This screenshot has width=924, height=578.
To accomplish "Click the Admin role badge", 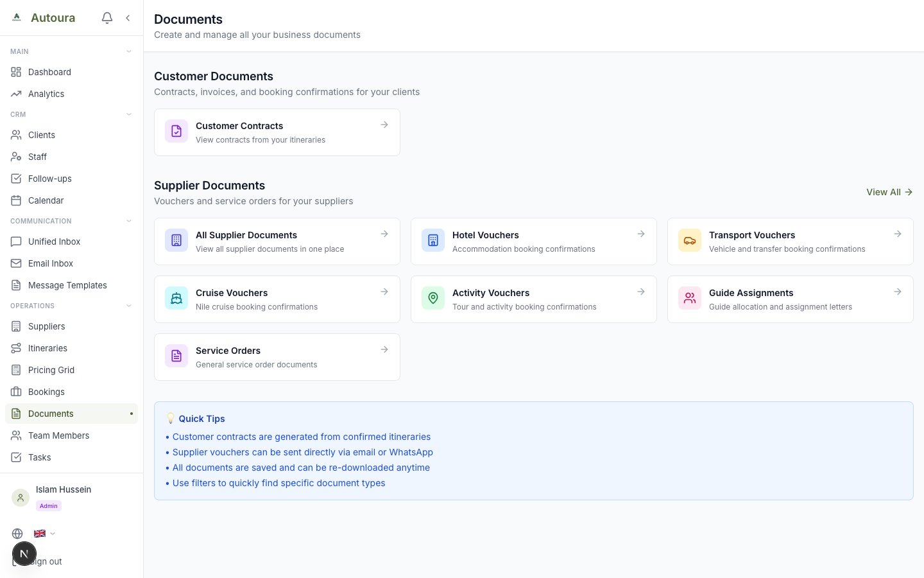I will [x=49, y=506].
